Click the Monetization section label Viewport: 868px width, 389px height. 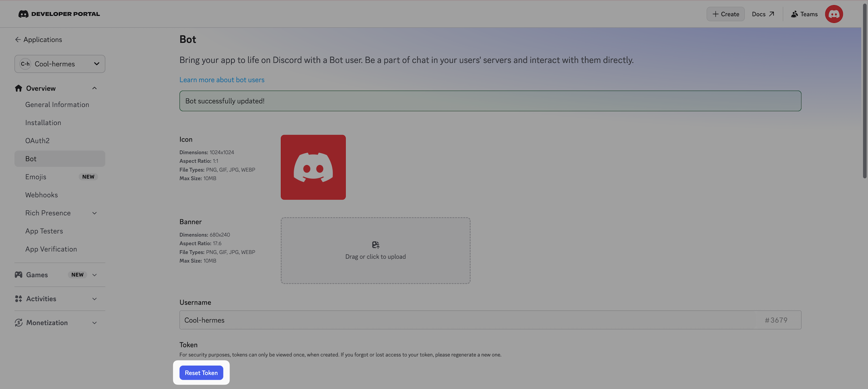[47, 323]
